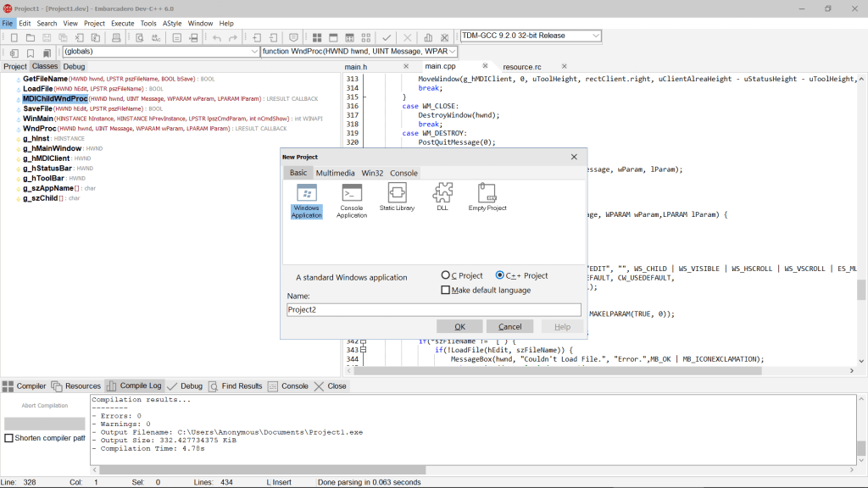Choose the DLL project type
The image size is (868, 488).
point(442,195)
